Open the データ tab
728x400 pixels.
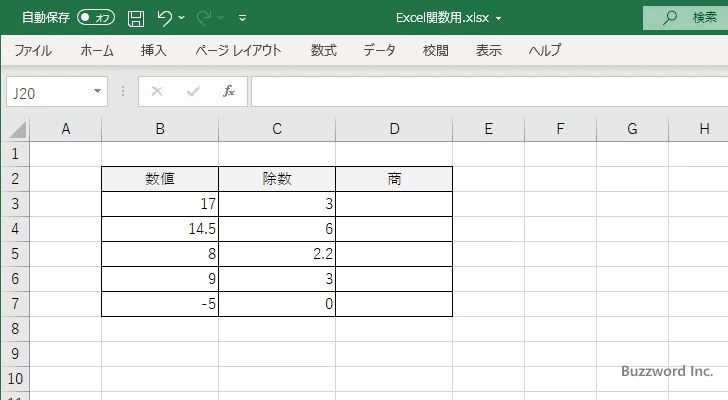[379, 50]
